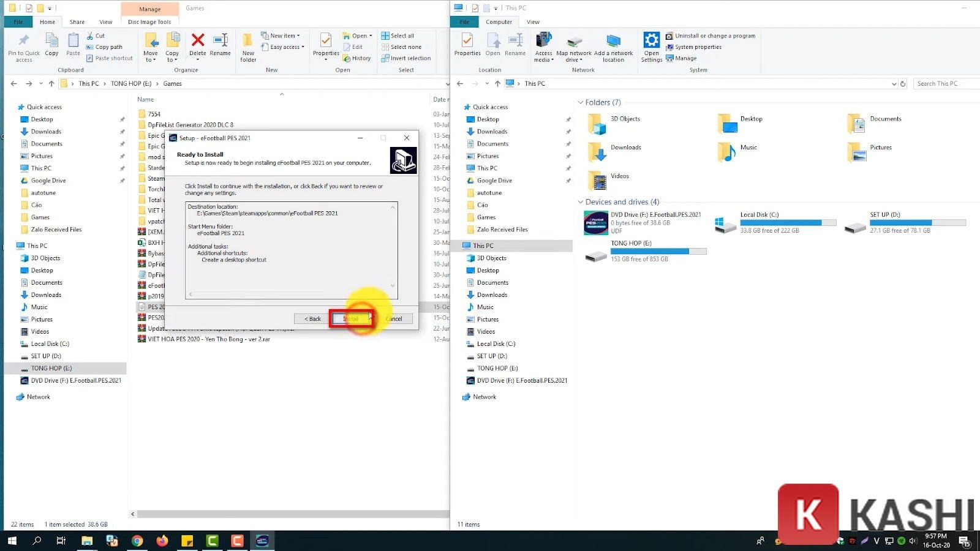Pin current folder to Quick access
The height and width of the screenshot is (551, 980).
pos(23,46)
